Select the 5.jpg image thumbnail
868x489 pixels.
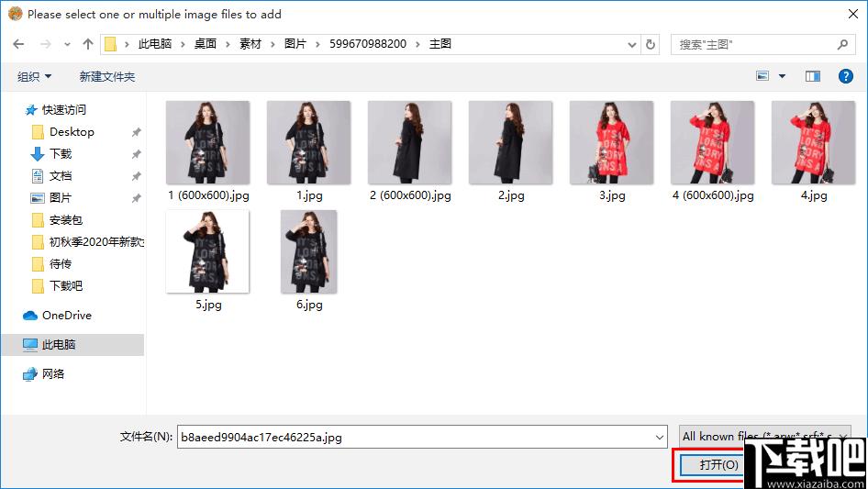coord(207,251)
